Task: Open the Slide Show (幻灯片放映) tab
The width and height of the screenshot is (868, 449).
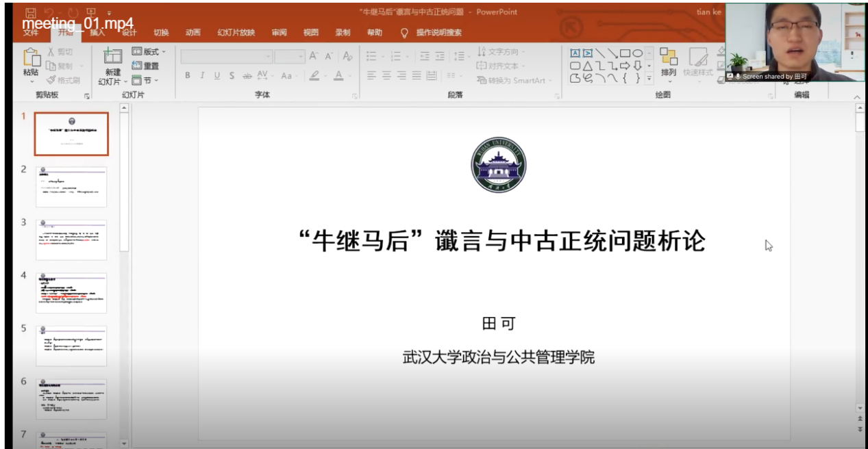Action: click(236, 32)
